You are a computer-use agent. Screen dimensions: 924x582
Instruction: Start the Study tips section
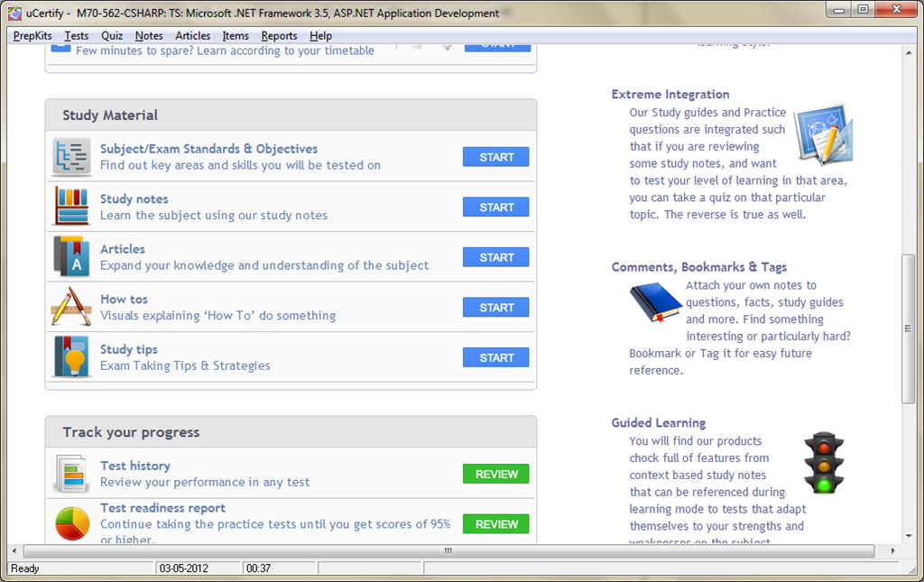click(495, 357)
